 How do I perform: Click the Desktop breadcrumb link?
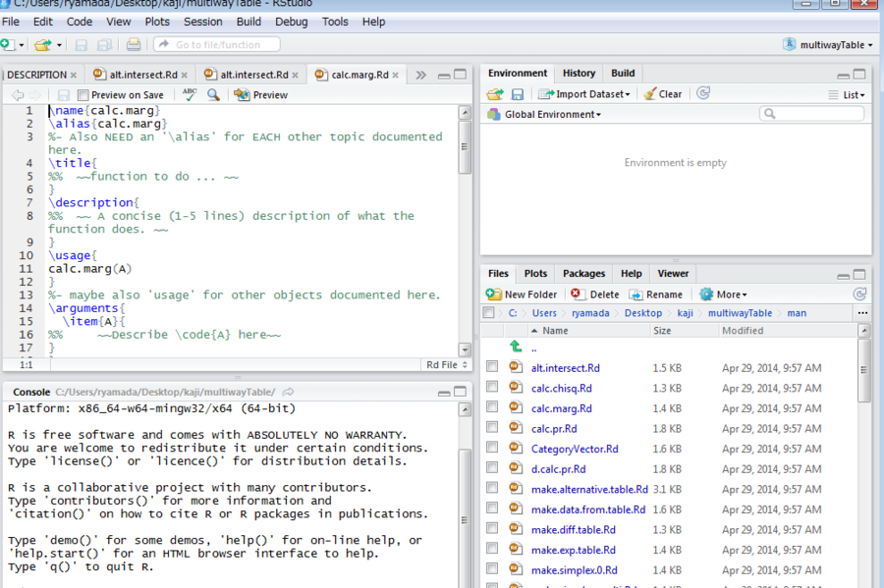pyautogui.click(x=642, y=313)
